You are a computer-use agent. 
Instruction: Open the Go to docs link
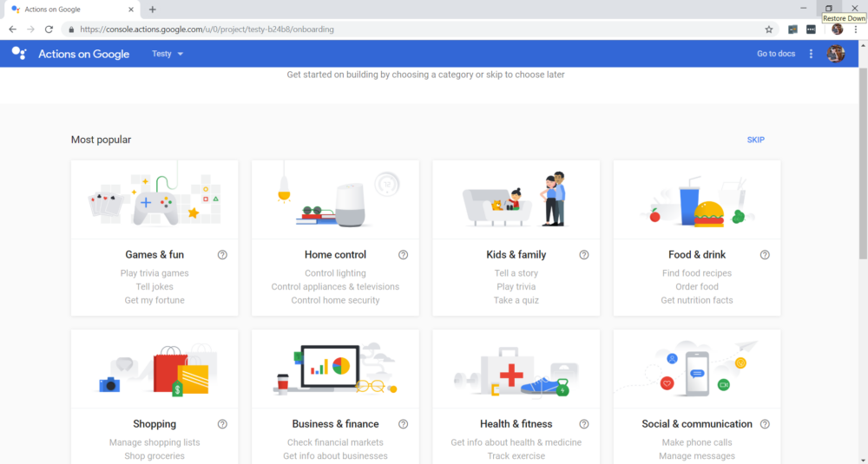[775, 54]
